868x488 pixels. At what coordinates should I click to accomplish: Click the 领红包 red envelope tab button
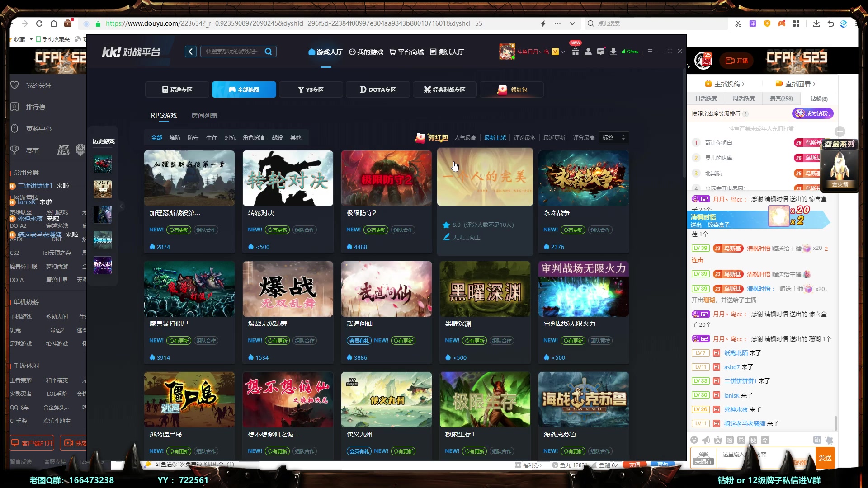[x=512, y=89]
